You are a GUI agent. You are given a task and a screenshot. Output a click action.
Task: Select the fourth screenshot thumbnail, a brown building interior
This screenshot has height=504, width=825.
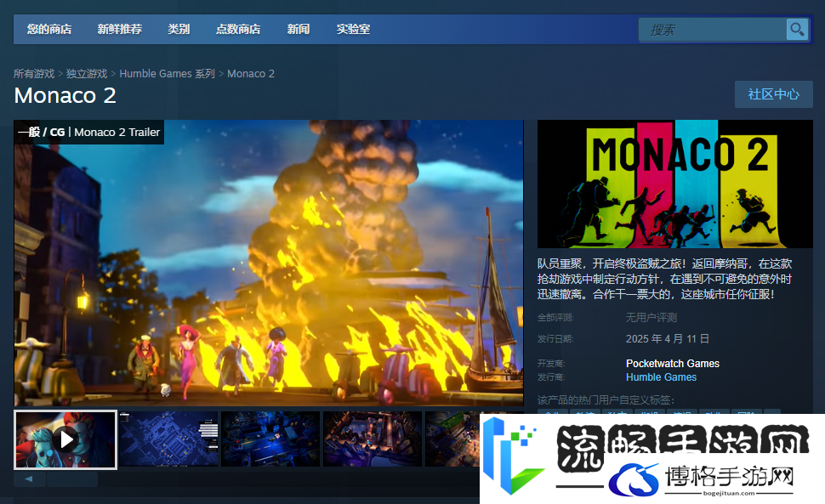(x=373, y=439)
